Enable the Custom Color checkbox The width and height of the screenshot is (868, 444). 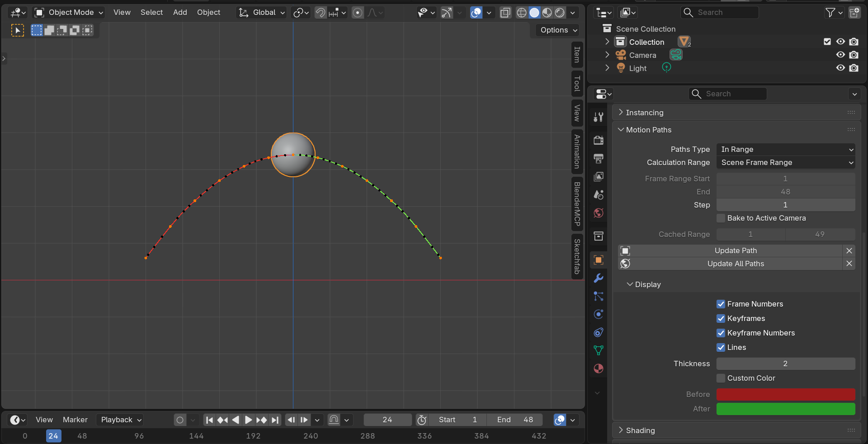click(721, 378)
